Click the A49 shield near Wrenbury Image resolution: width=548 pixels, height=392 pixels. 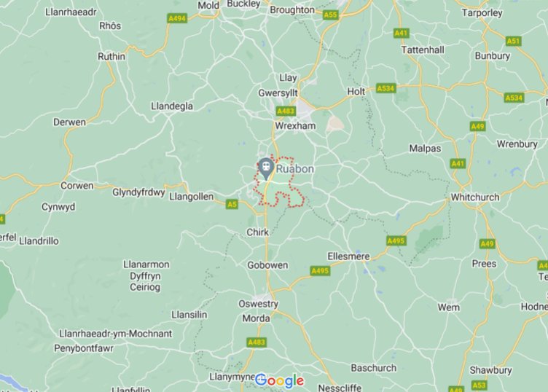click(477, 126)
